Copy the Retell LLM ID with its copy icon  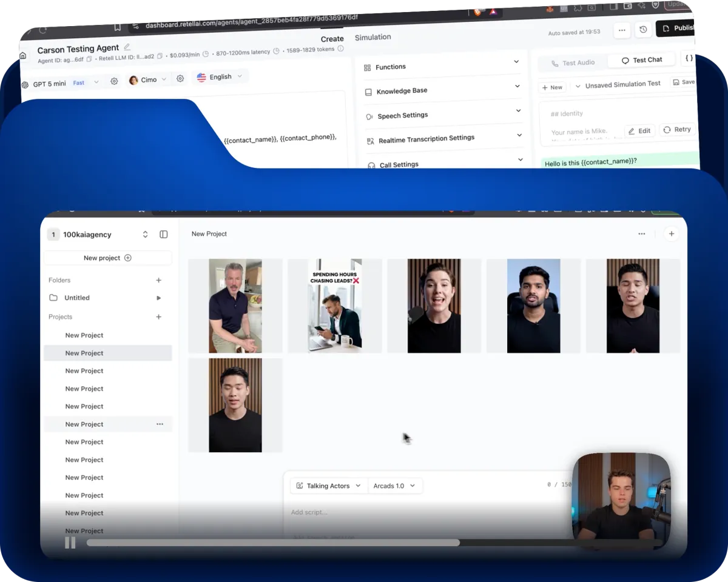(160, 56)
